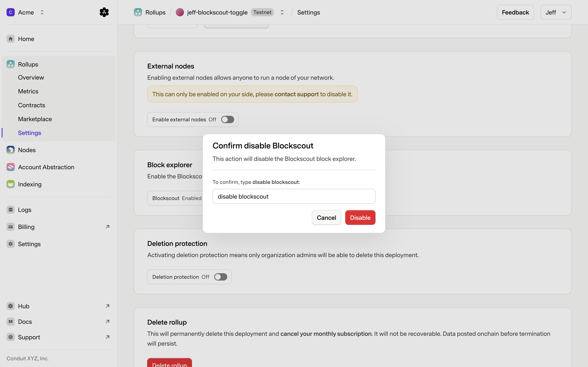Click the Conduit flower logo at the top
This screenshot has width=588, height=367.
pyautogui.click(x=104, y=12)
